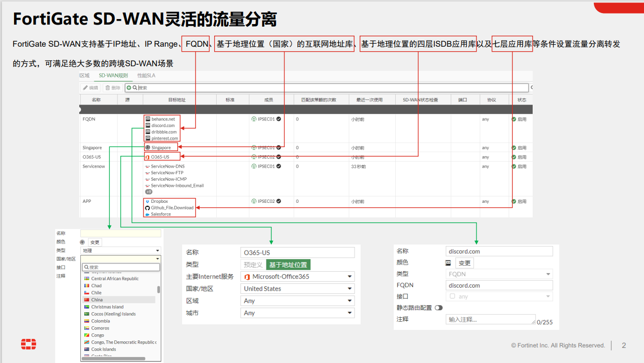Click the +9 badge under Servicenow destinations
Viewport: 644px width, 363px height.
point(148,192)
